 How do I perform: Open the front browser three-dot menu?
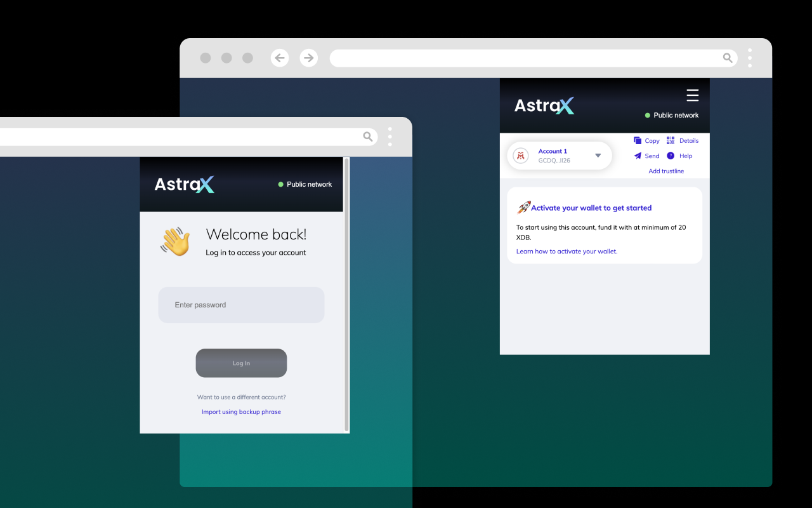[x=390, y=137]
